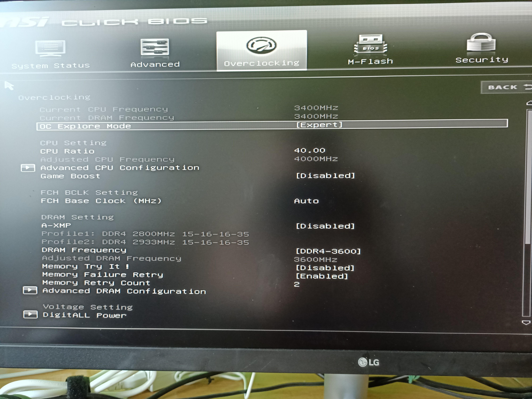Select the Overclocking gauge icon
Screen dimensions: 532x399
click(x=261, y=45)
